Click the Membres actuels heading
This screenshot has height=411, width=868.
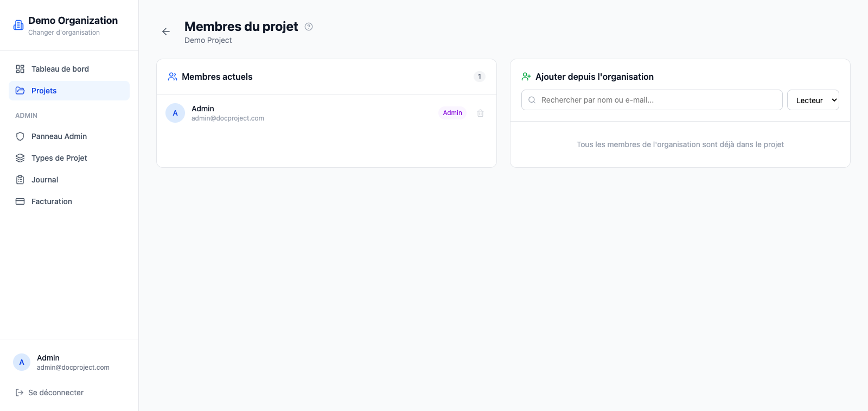click(x=217, y=77)
